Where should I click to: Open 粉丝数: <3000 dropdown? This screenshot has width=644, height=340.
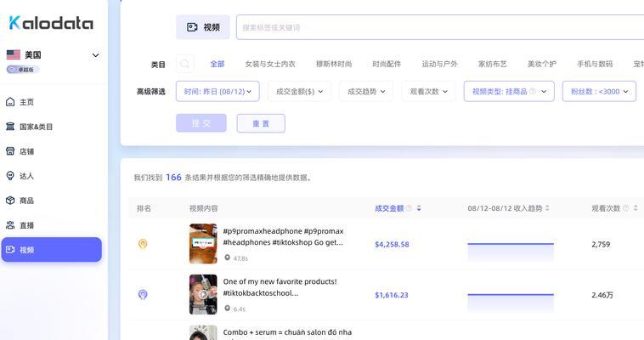click(x=599, y=91)
